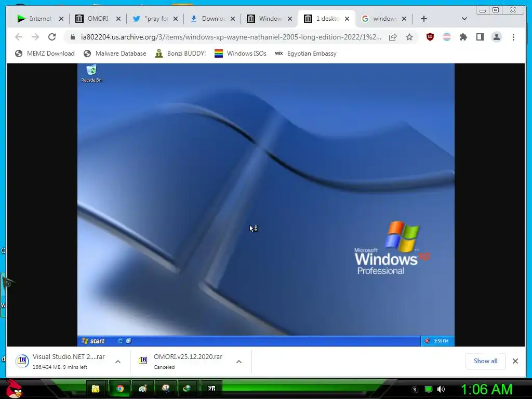This screenshot has height=399, width=532.
Task: Open the Bonzi BUDDY! bookmark
Action: click(180, 54)
